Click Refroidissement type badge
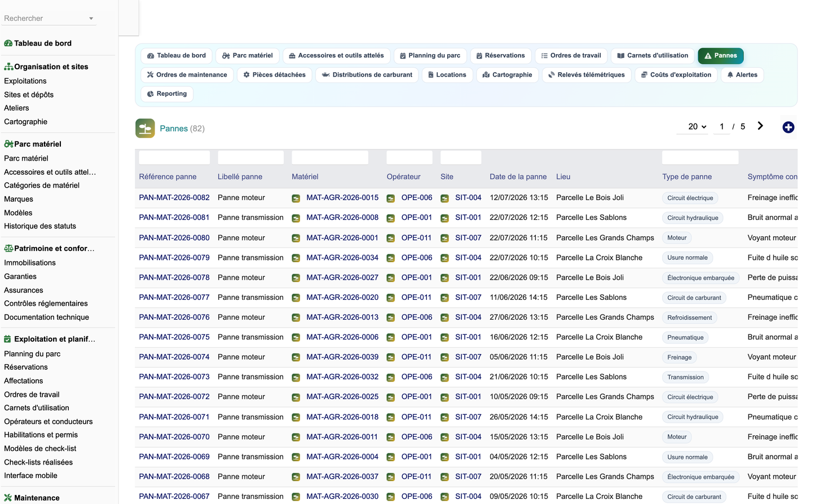 [x=689, y=318]
